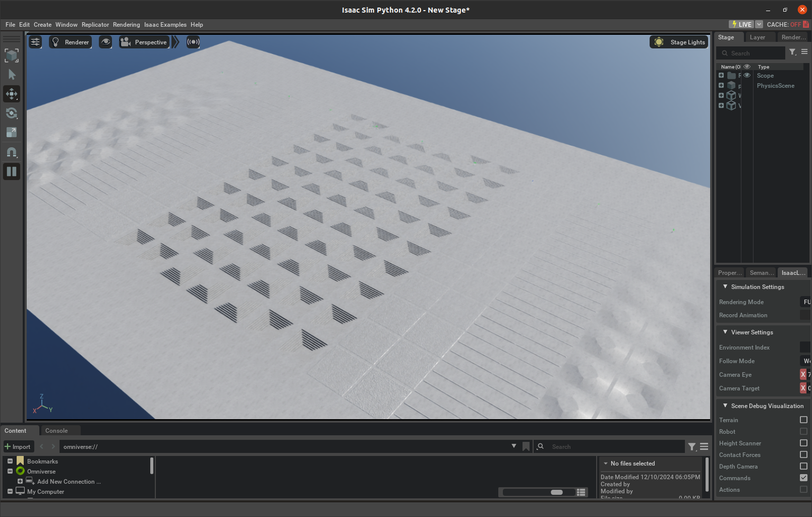The height and width of the screenshot is (517, 812).
Task: Open the content path dropdown arrow
Action: [x=514, y=446]
